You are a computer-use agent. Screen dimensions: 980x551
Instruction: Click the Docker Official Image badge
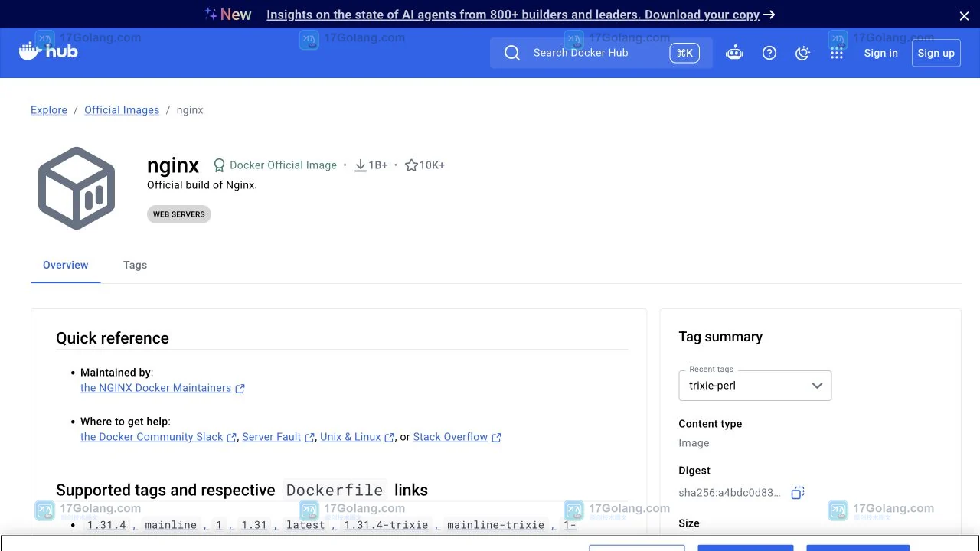275,165
